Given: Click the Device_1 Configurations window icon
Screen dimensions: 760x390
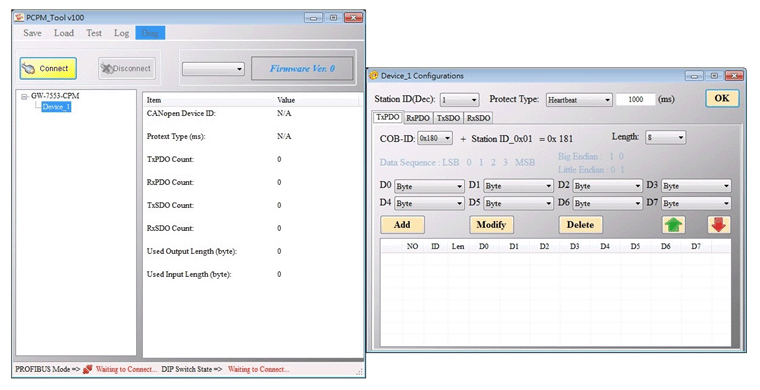Looking at the screenshot, I should click(374, 76).
